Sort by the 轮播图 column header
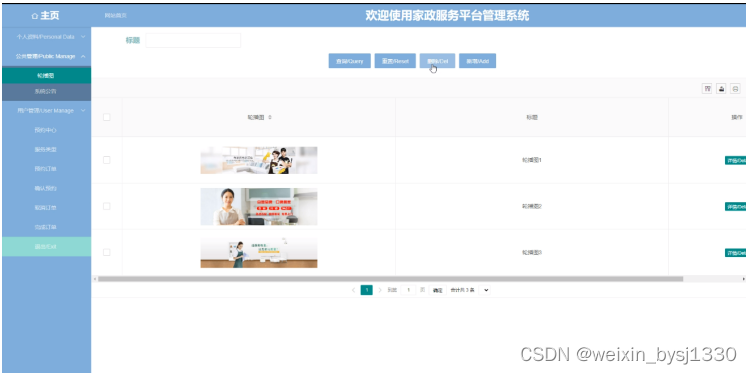This screenshot has height=374, width=752. pos(259,117)
